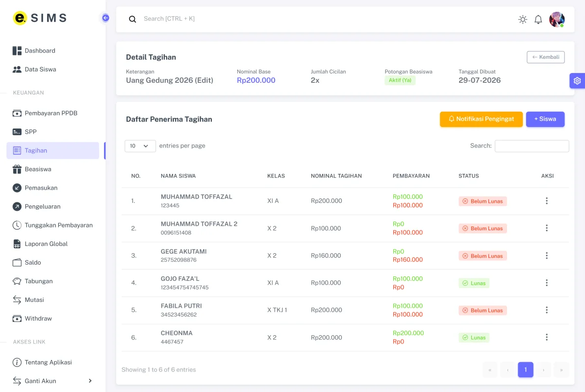
Task: Open the entries per page dropdown
Action: [x=140, y=146]
